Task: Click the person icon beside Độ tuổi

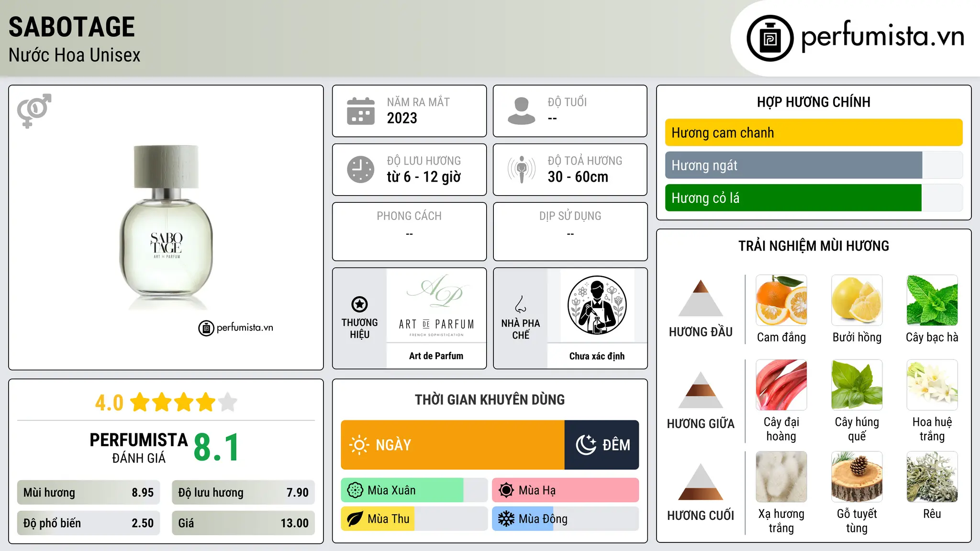Action: 522,111
